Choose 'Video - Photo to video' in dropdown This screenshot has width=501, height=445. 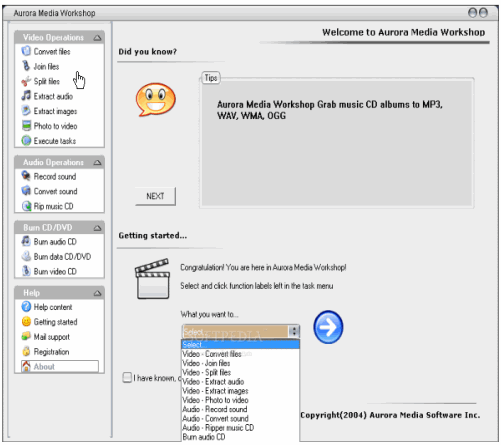coord(240,400)
